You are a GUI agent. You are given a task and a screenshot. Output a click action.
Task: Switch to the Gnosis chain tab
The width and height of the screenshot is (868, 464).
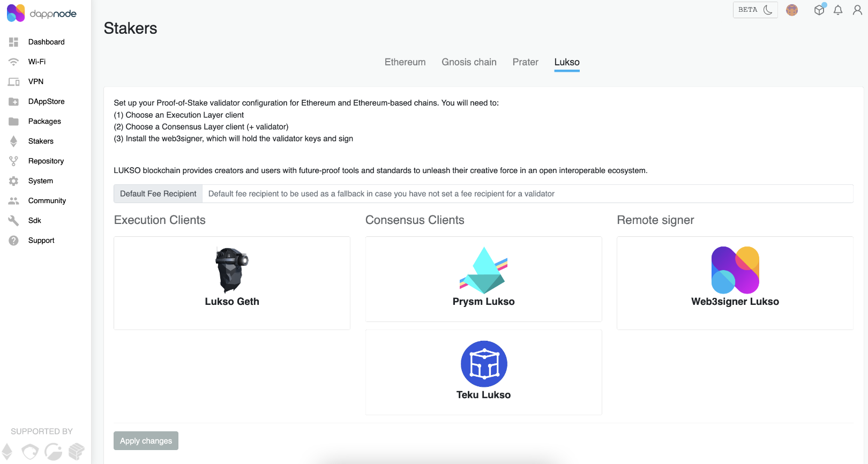(x=469, y=62)
